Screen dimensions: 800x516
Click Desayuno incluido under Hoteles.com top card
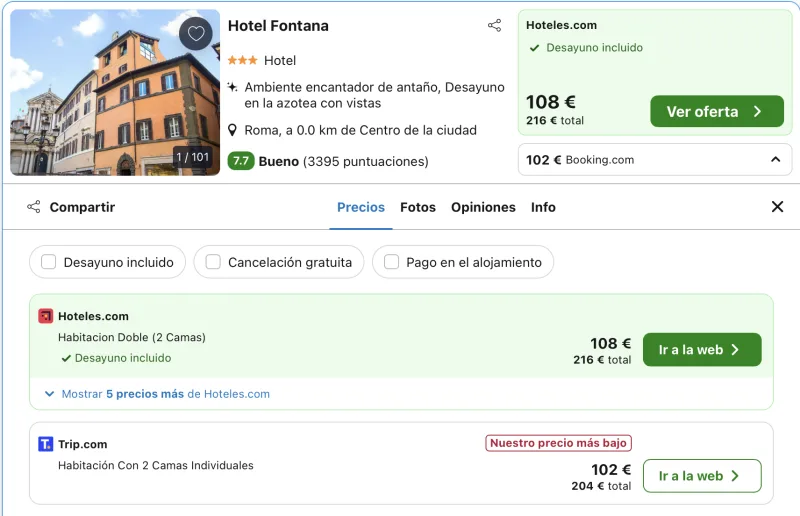pos(594,47)
